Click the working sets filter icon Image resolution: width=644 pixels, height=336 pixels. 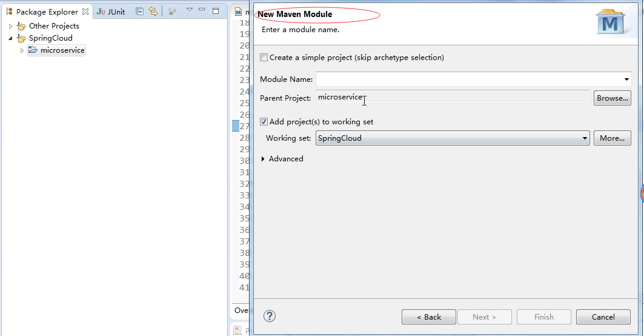[172, 12]
